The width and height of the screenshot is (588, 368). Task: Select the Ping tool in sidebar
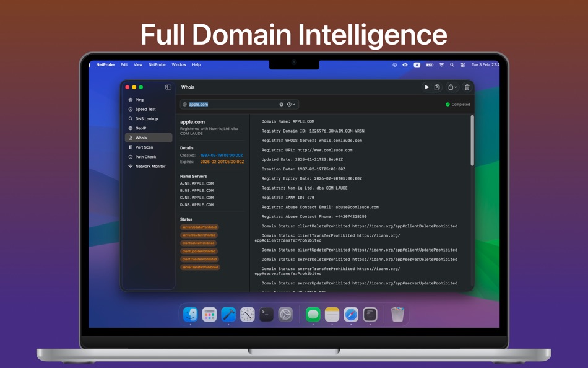[x=140, y=99]
